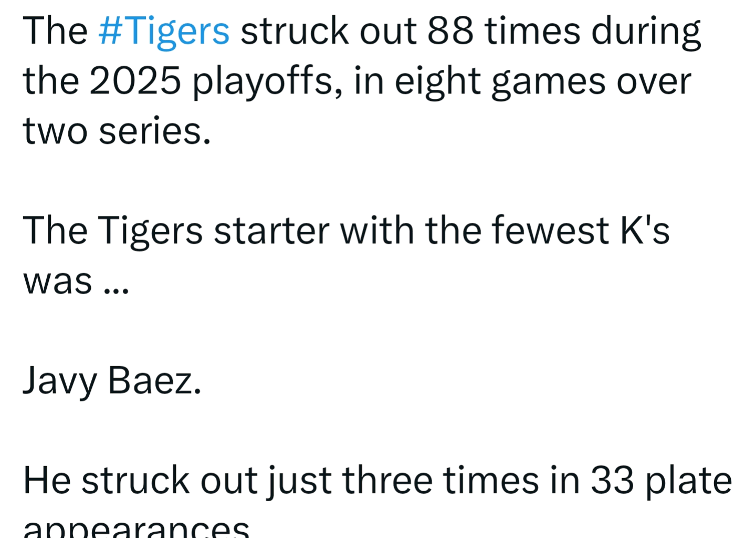Click the word 'over' on the second line
The image size is (756, 538).
654,81
